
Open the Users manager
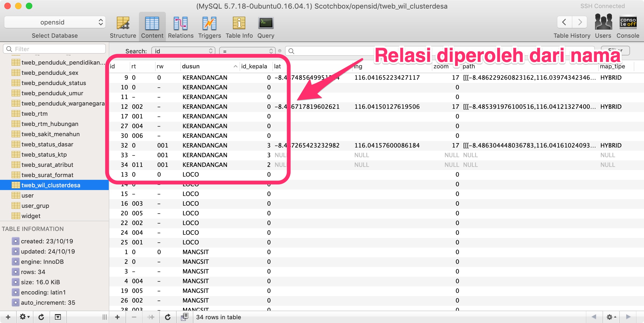(603, 26)
